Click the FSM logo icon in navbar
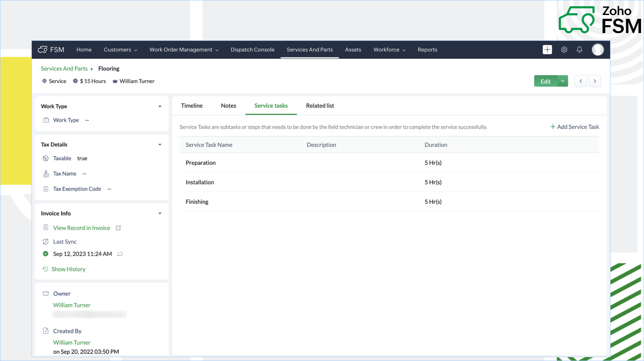This screenshot has height=361, width=644. click(43, 50)
